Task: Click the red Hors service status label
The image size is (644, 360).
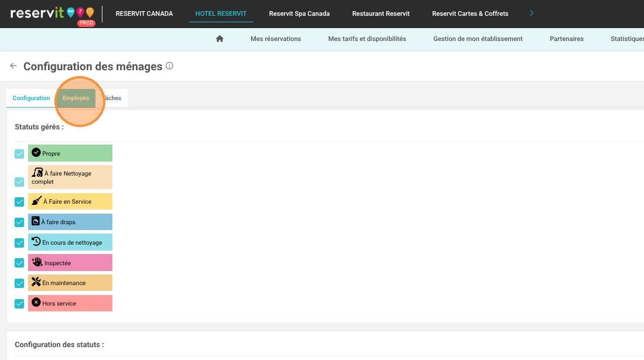Action: pos(70,303)
